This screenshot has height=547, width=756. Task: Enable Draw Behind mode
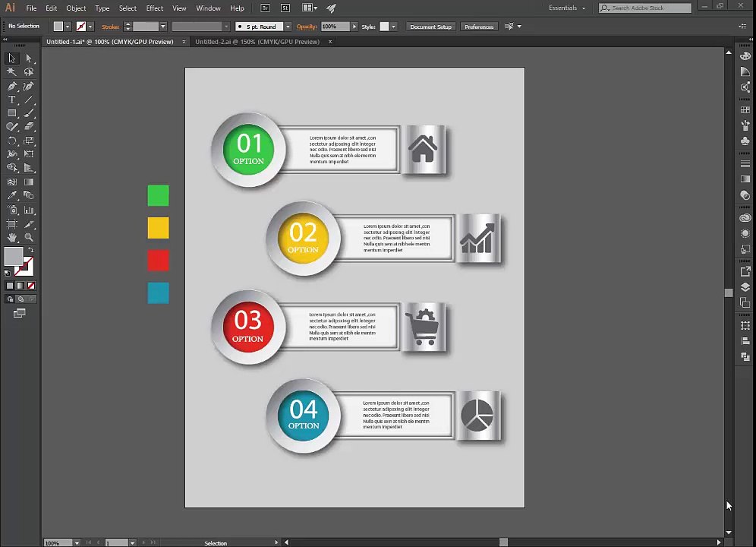[x=20, y=299]
